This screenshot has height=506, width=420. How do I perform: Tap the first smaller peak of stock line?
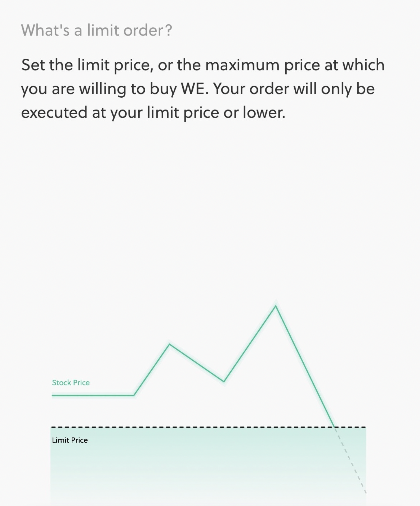pyautogui.click(x=169, y=344)
